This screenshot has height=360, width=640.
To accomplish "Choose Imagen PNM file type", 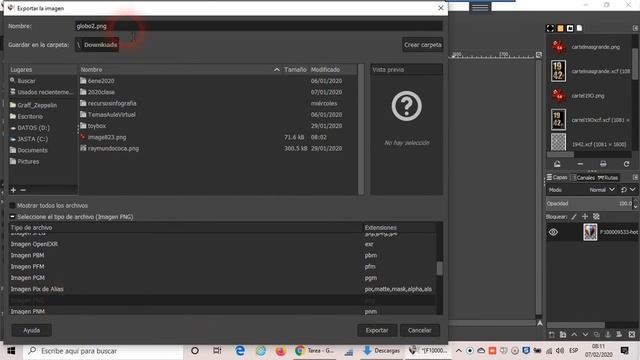I will (222, 311).
